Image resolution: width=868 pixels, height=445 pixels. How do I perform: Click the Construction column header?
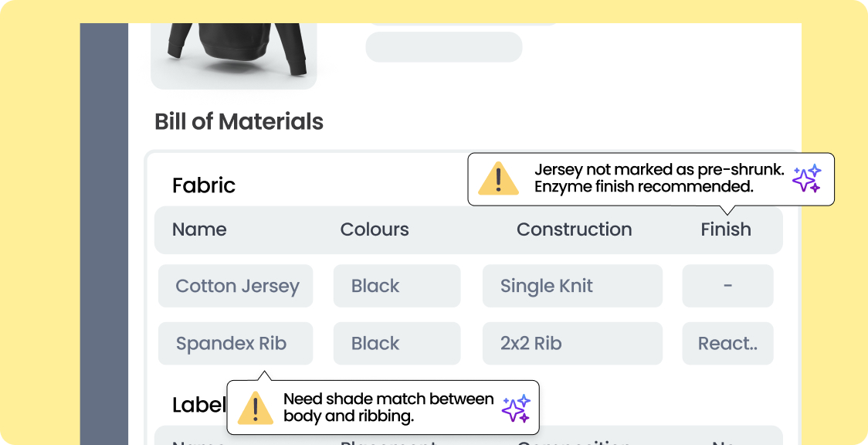click(x=574, y=229)
